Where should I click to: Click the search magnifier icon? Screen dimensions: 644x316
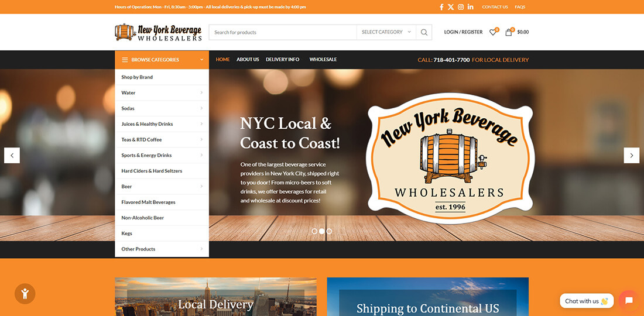point(424,32)
